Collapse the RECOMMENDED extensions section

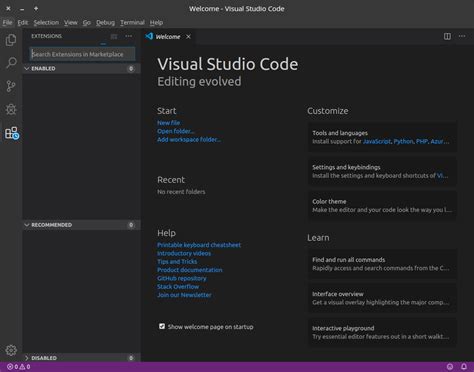click(x=81, y=225)
